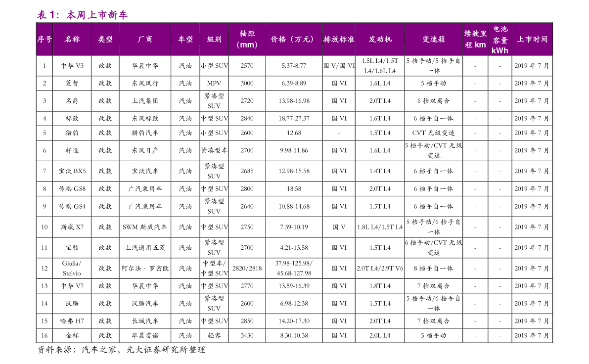
Task: Click the 排放标准 column header
Action: tap(339, 39)
